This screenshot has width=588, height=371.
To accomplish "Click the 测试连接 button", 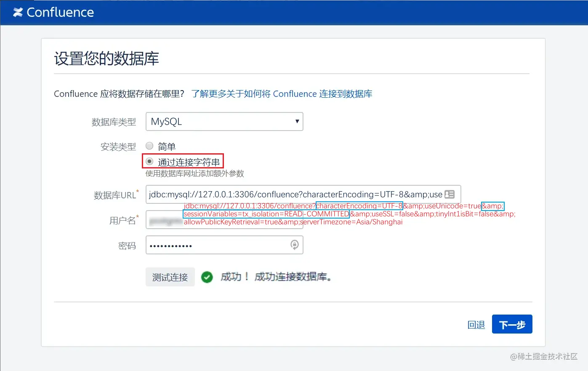I will pyautogui.click(x=170, y=277).
